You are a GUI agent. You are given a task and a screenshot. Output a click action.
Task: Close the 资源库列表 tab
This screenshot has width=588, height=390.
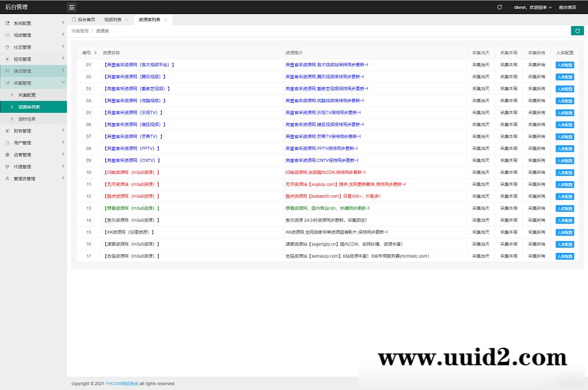[166, 20]
